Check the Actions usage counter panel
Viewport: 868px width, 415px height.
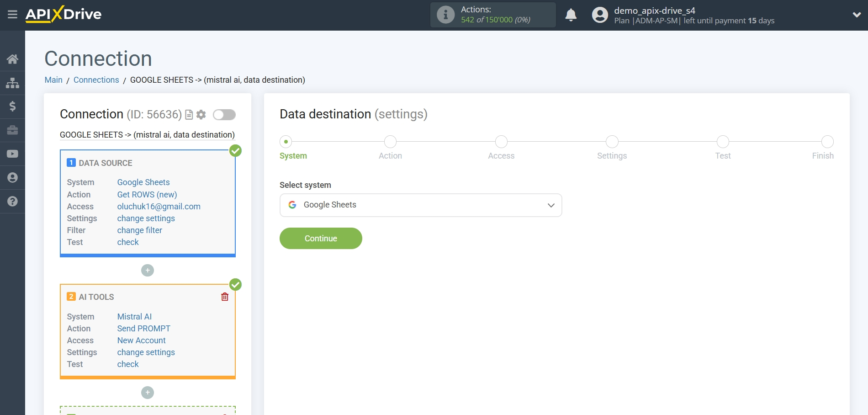pyautogui.click(x=492, y=15)
